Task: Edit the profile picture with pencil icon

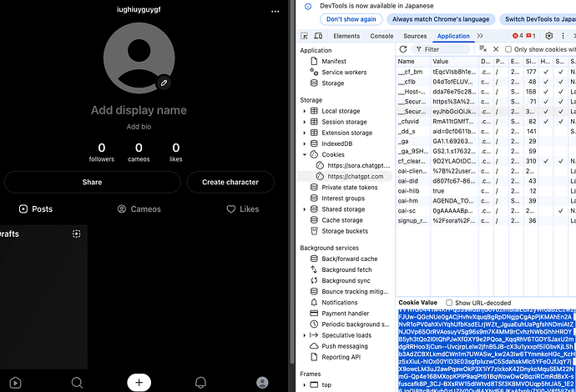Action: click(164, 83)
